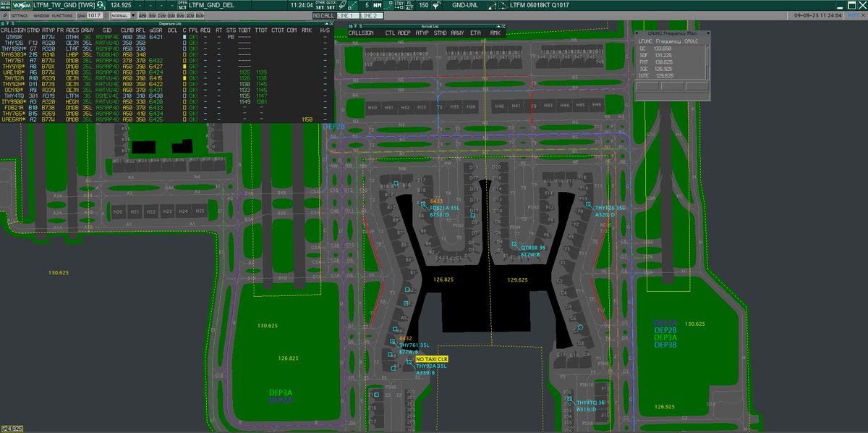Toggle the C checkbox for QTR8R
Viewport: 868px width, 433px height.
coord(184,36)
